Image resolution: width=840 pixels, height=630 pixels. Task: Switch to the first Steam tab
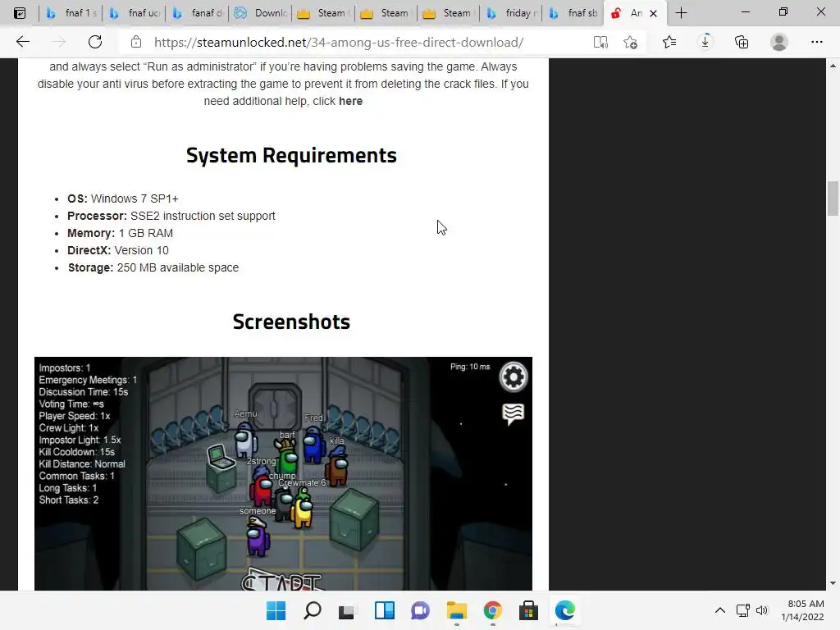[324, 13]
